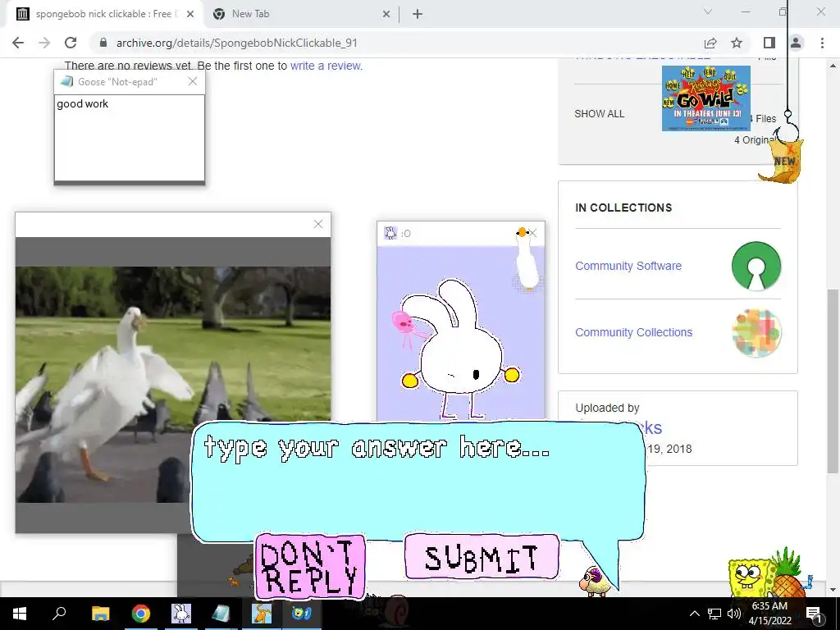
Task: Click the Community Software green logo
Action: [756, 266]
